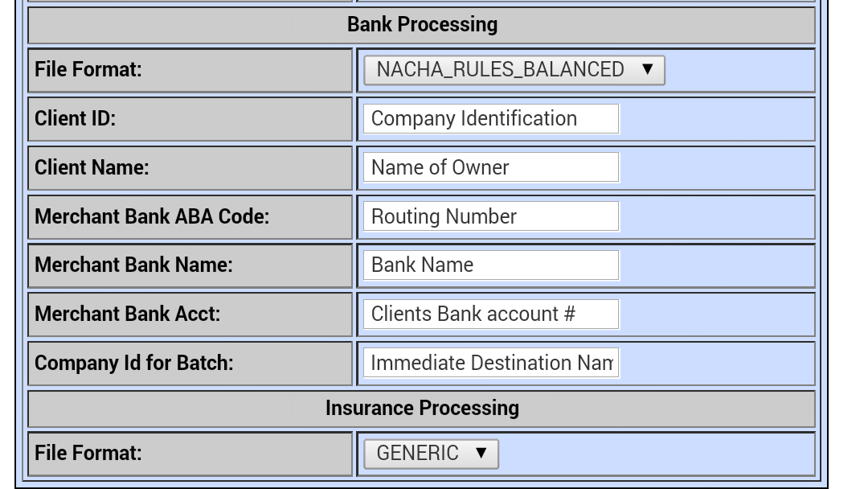Click the dropdown arrow next to GENERIC
The height and width of the screenshot is (489, 868).
tap(481, 453)
